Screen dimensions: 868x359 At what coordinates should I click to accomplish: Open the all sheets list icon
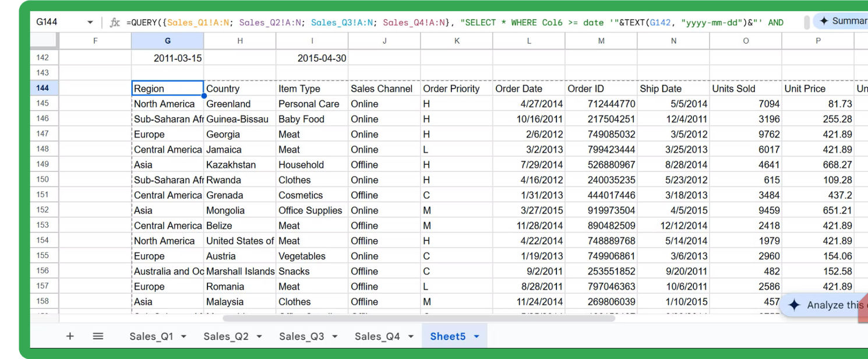98,336
